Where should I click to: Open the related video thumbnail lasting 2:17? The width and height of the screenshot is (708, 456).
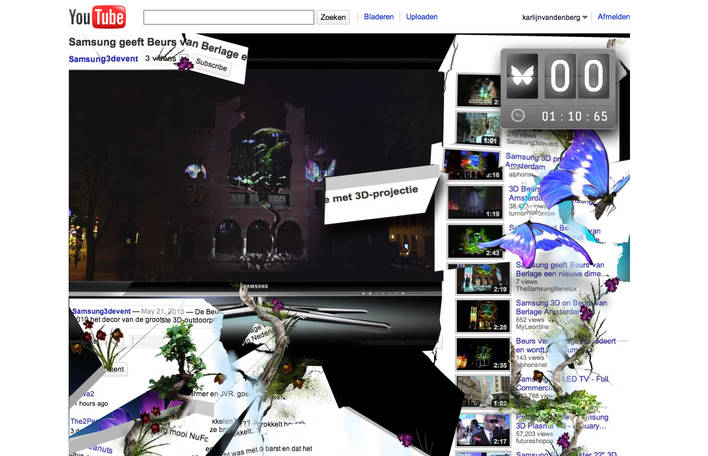[483, 430]
